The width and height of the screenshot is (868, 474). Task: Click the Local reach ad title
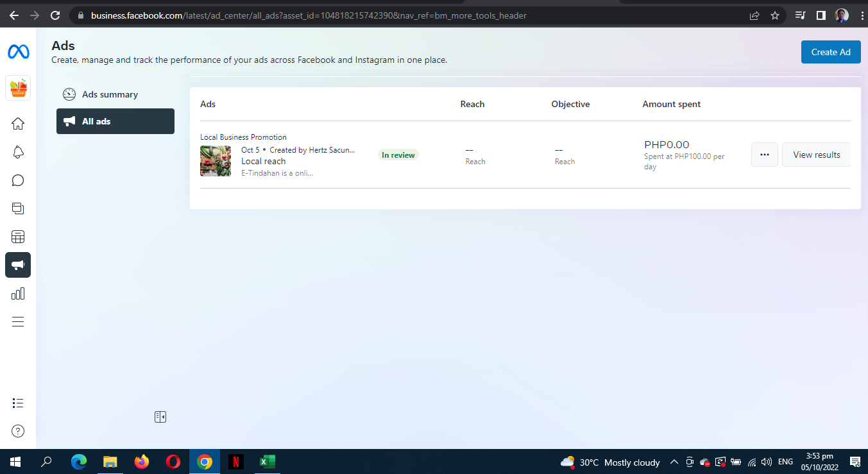click(264, 161)
